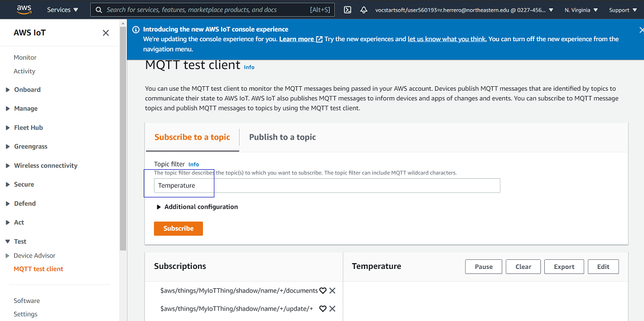The width and height of the screenshot is (644, 321).
Task: Click the Topic filter input field
Action: [x=327, y=185]
